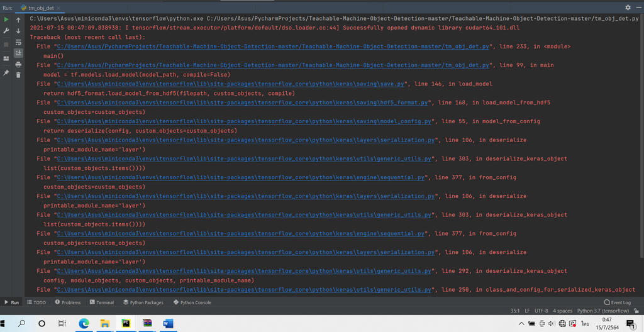Open the Problems tool window

[x=67, y=302]
